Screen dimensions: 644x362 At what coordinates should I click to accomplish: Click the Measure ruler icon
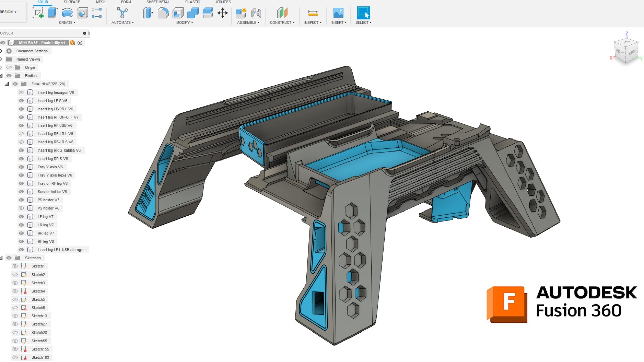pyautogui.click(x=313, y=13)
